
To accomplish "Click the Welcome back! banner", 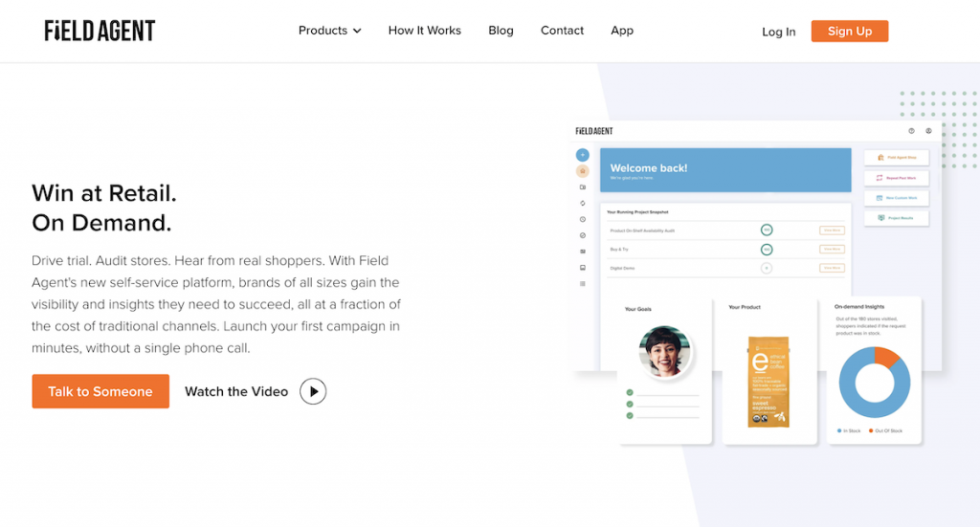I will 725,170.
